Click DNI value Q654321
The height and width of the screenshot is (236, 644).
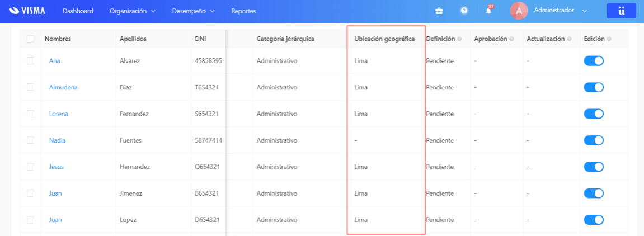click(x=207, y=167)
